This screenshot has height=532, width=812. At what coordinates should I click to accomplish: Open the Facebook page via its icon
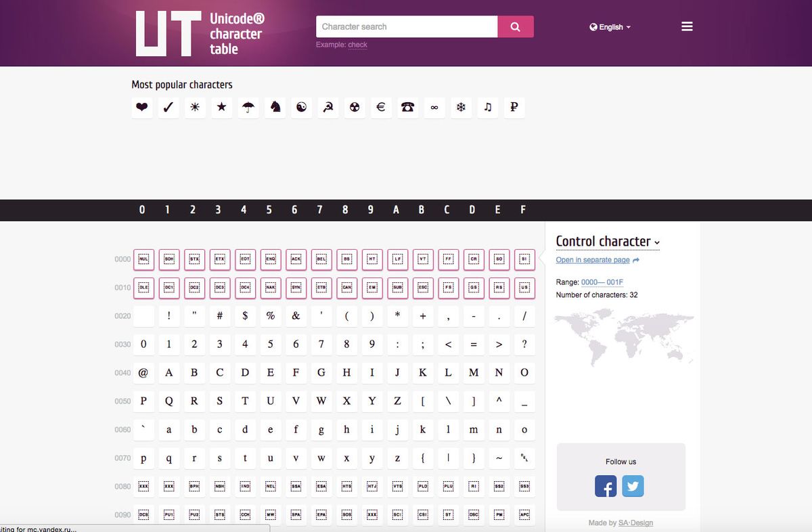606,486
